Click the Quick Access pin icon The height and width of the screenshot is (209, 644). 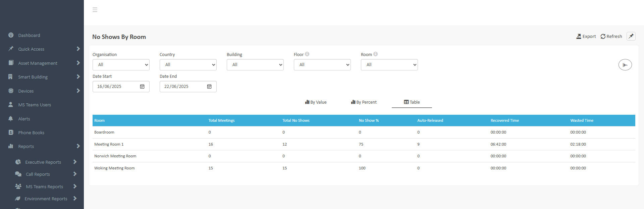[11, 49]
